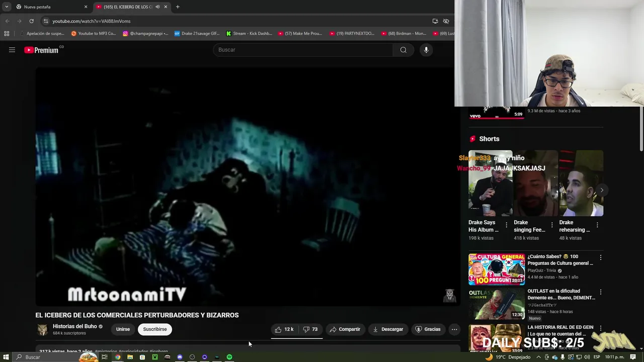This screenshot has width=644, height=362.
Task: Click the search magnifier button
Action: click(x=403, y=50)
